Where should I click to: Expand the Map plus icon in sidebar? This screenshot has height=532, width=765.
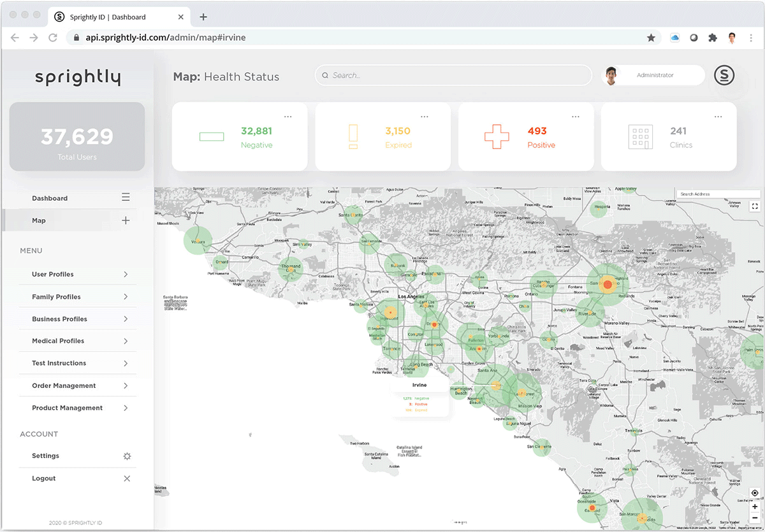(x=126, y=220)
